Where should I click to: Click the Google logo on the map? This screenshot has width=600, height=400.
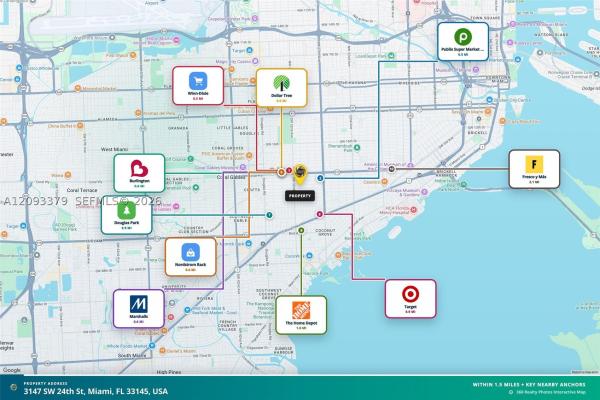tap(11, 370)
